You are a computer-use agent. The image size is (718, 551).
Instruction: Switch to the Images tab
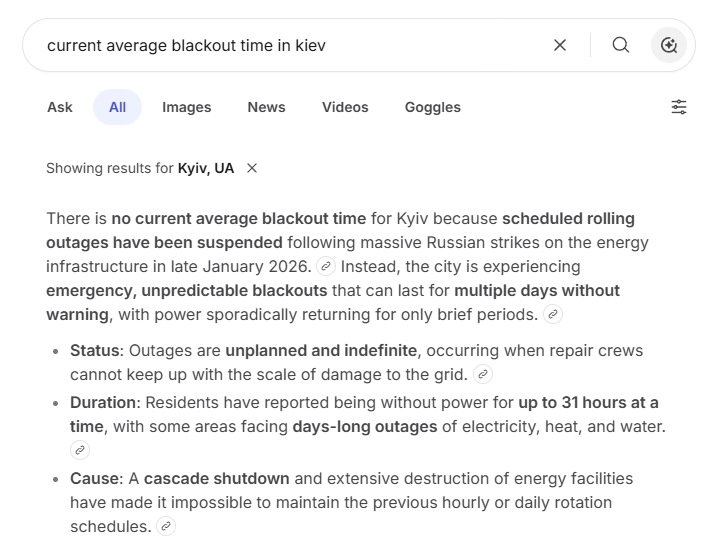[186, 107]
